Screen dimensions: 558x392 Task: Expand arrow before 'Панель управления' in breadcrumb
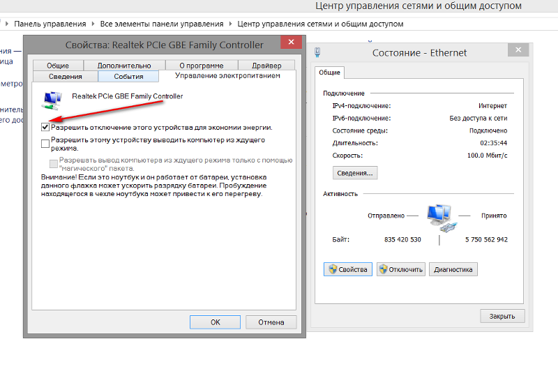tap(7, 24)
